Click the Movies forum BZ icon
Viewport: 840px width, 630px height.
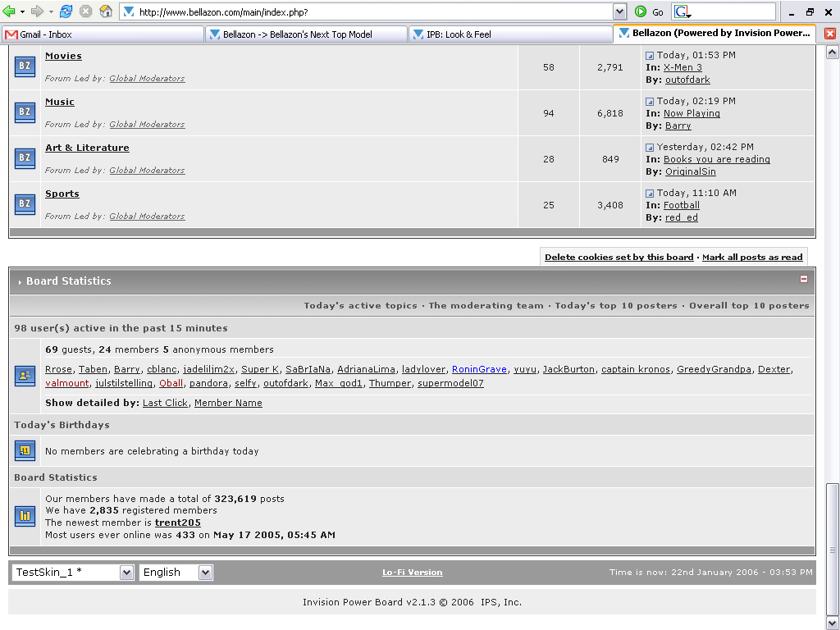[x=25, y=66]
